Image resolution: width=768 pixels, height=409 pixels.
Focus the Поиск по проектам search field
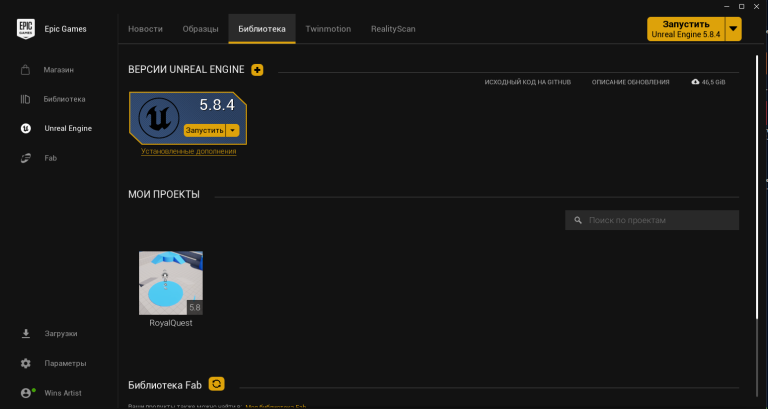652,220
